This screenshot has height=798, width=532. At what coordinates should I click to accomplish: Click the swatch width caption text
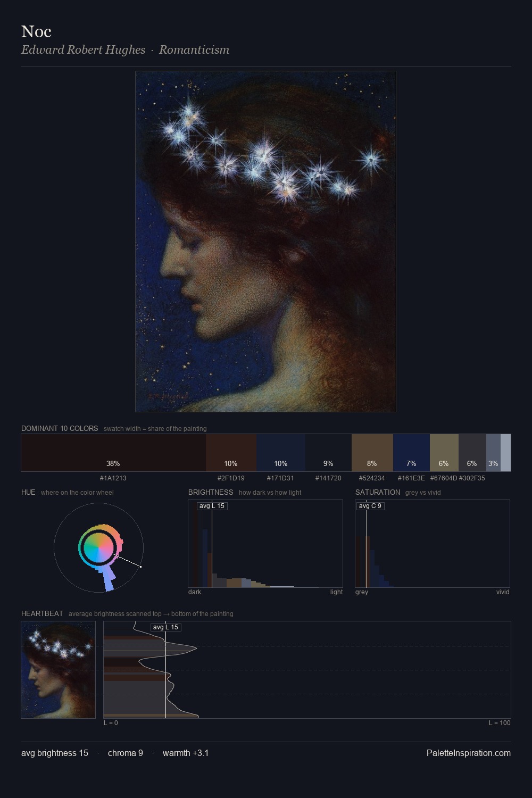coord(155,428)
